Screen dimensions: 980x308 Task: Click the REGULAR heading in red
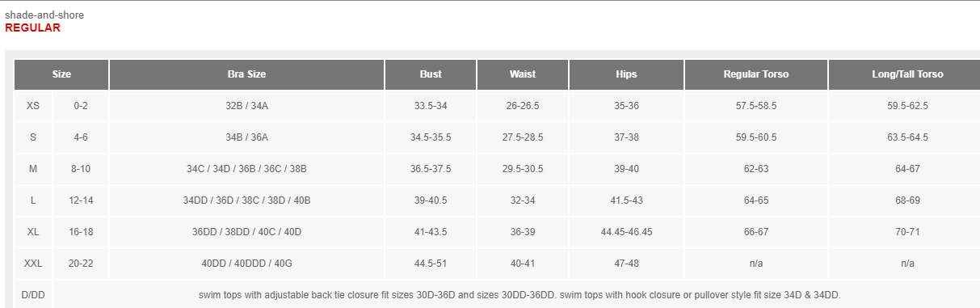(32, 27)
